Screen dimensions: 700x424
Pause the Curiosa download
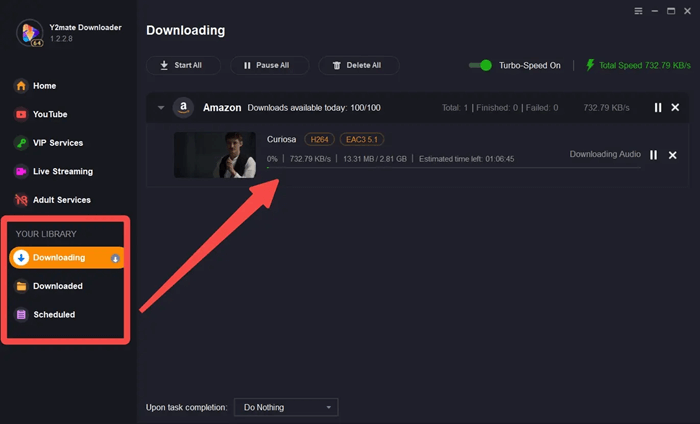(x=654, y=155)
